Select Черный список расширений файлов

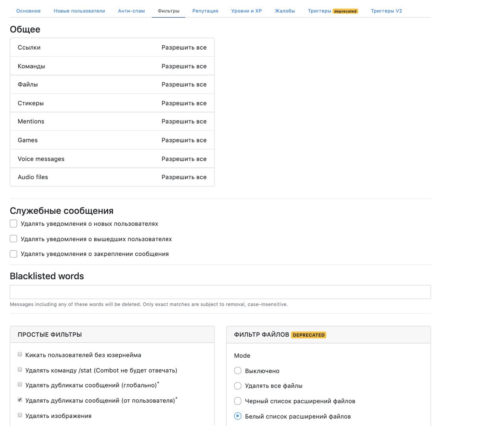(238, 401)
